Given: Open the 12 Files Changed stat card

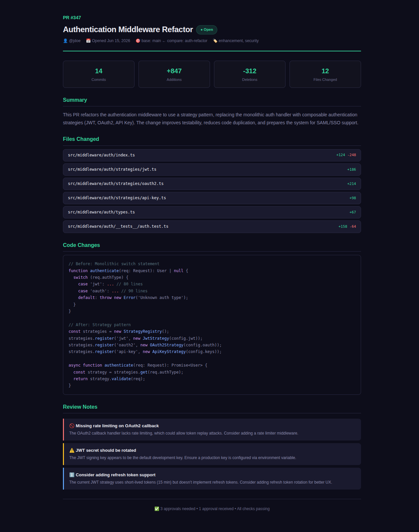Looking at the screenshot, I should click(325, 74).
